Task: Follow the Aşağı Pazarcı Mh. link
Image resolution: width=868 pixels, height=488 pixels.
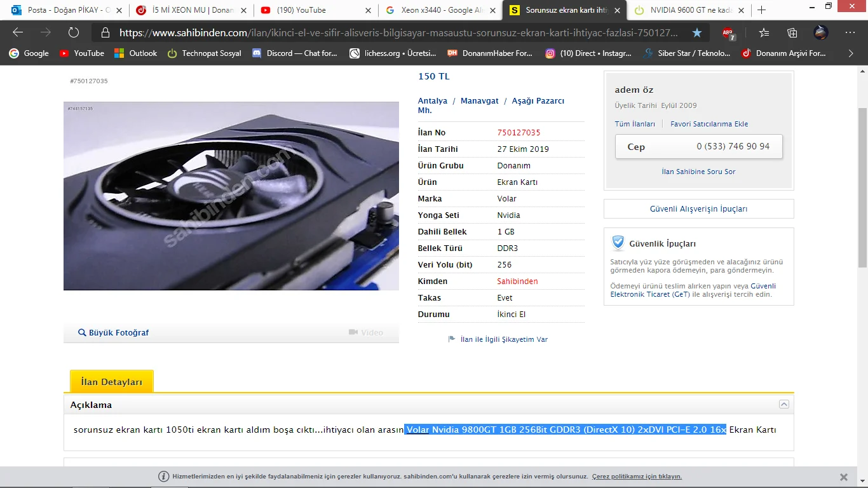Action: 491,105
